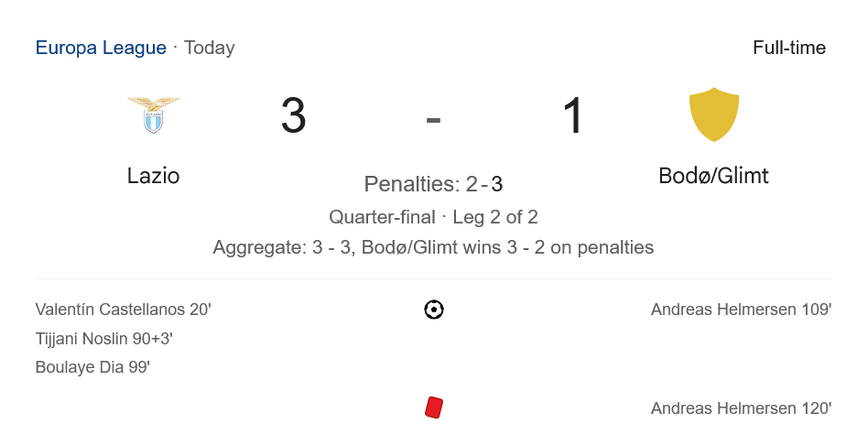Click Valentín Castellanos 20' goal entry
The height and width of the screenshot is (446, 868).
pyautogui.click(x=124, y=310)
